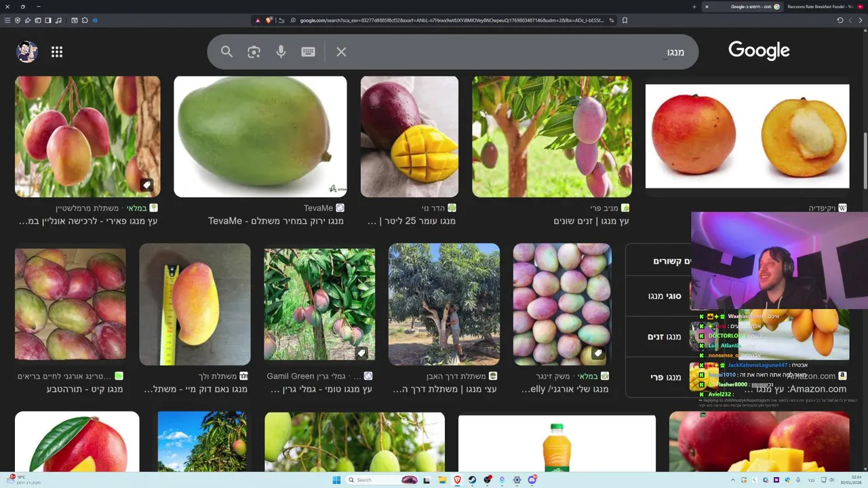
Task: Open site settings tune icon in address bar
Action: (x=612, y=20)
